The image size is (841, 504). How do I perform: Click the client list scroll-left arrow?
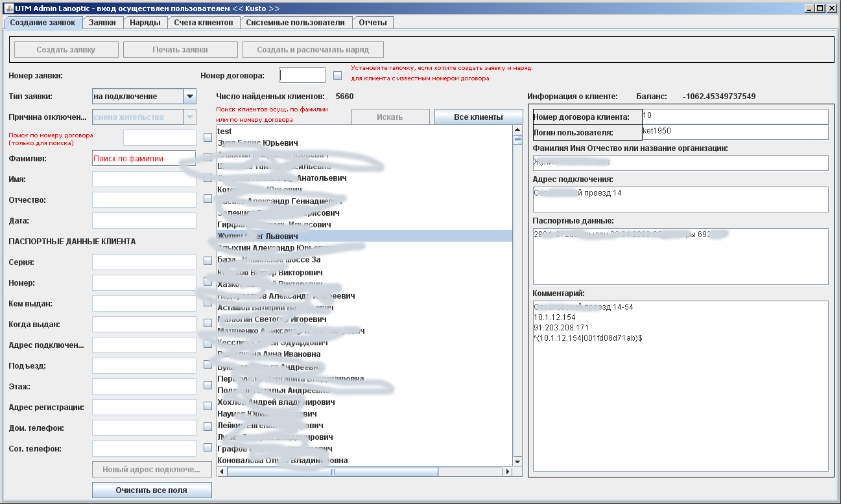[222, 472]
